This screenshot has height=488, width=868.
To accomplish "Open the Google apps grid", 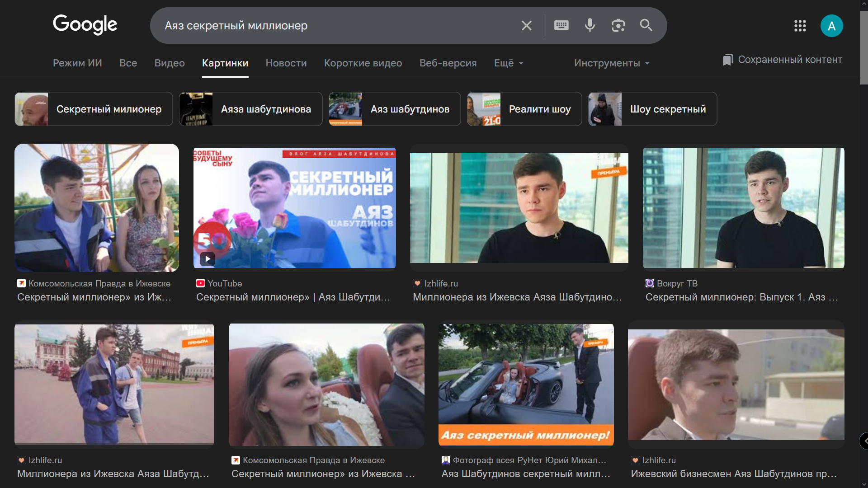I will (800, 26).
